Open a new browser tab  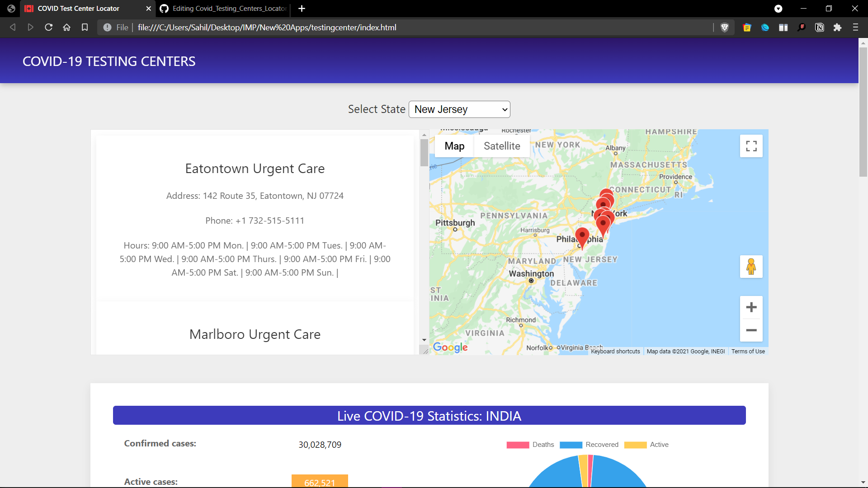(x=302, y=9)
